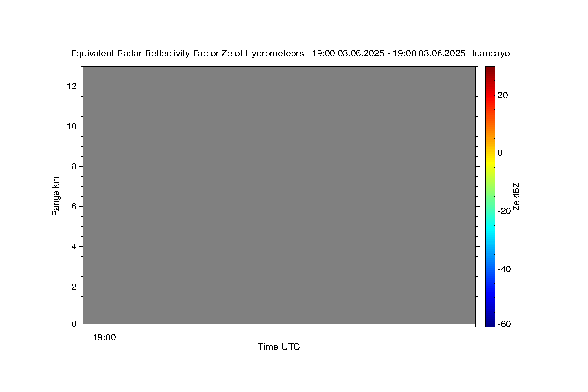588x392 pixels.
Task: Click the 'Range km' axis title
Action: [x=56, y=196]
